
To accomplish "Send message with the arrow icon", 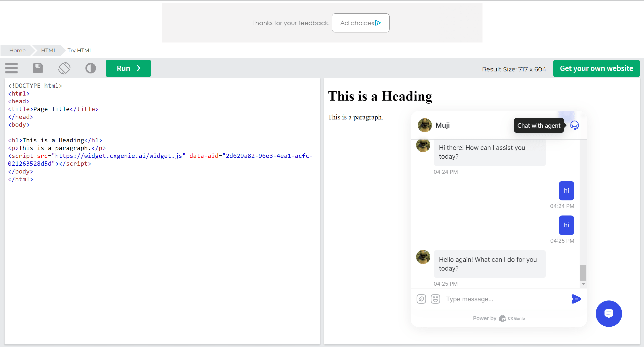I will tap(576, 299).
